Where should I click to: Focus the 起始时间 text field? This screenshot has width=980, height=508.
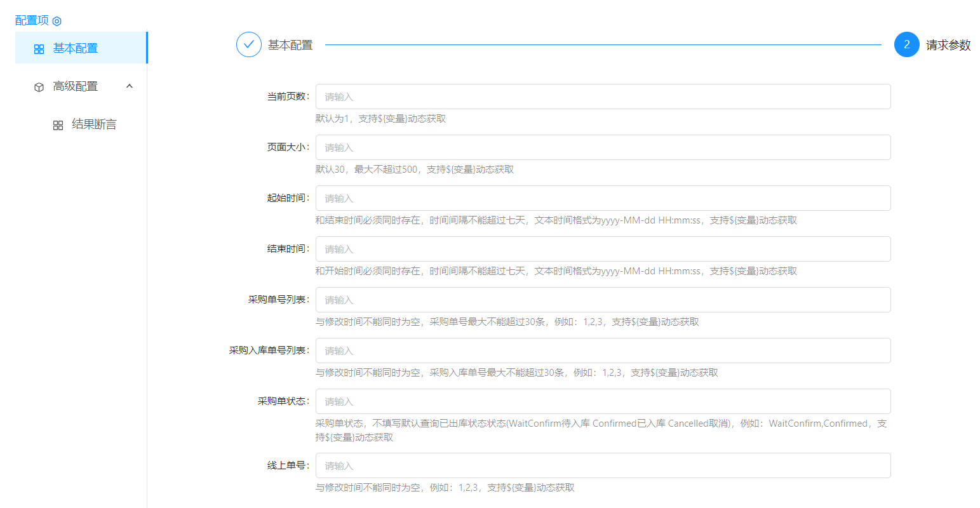603,198
